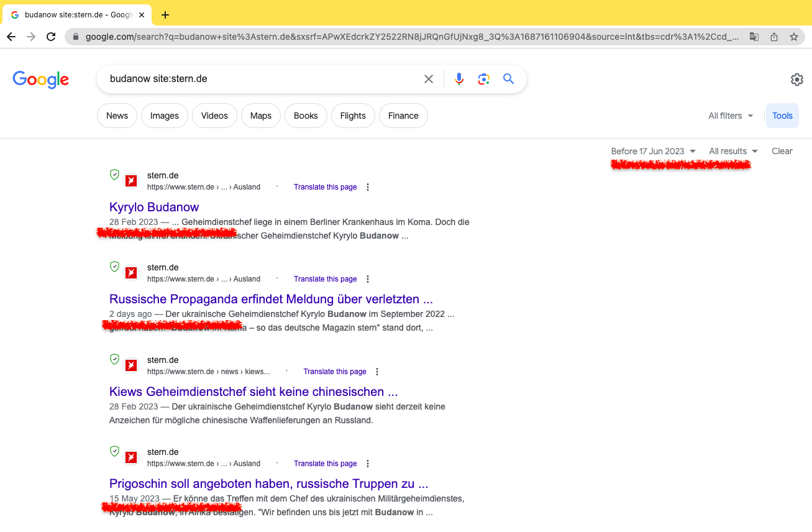Open Google Lens image search icon
This screenshot has height=532, width=812.
point(484,79)
